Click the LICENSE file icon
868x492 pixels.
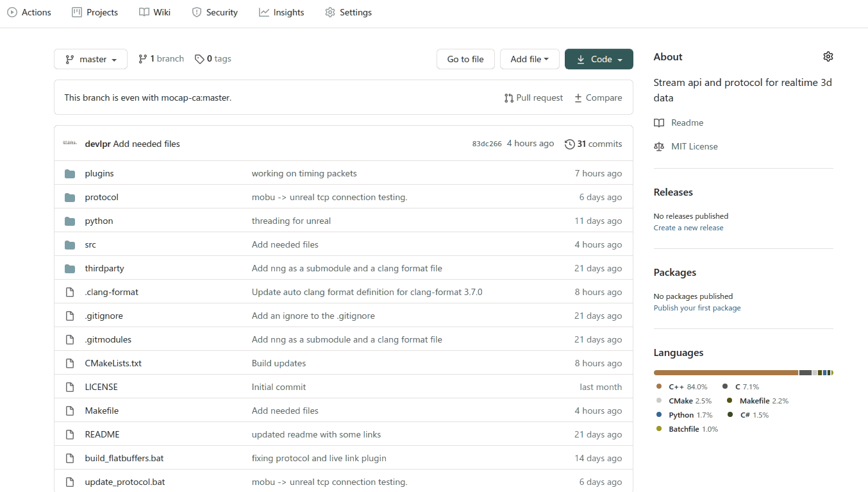[70, 387]
